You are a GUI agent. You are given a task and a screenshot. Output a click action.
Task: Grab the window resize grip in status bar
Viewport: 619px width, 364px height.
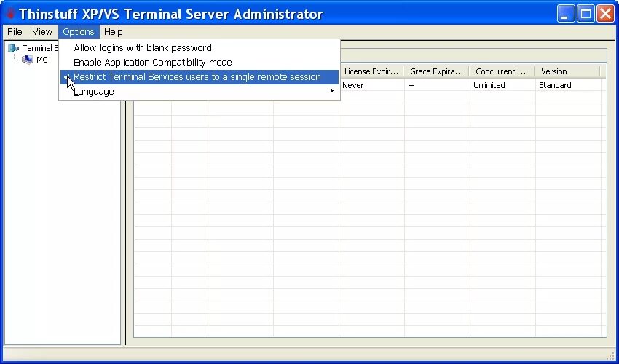610,357
